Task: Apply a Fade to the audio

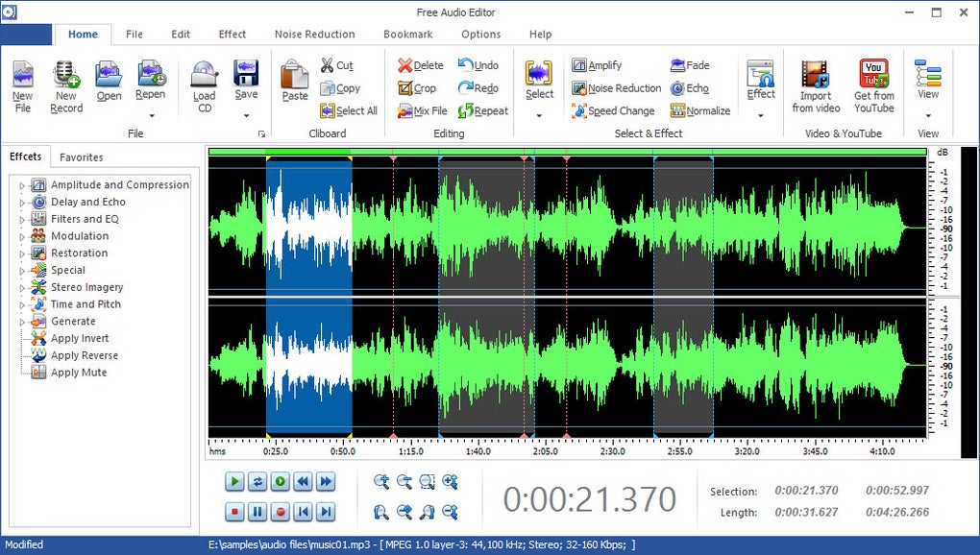Action: [x=689, y=65]
